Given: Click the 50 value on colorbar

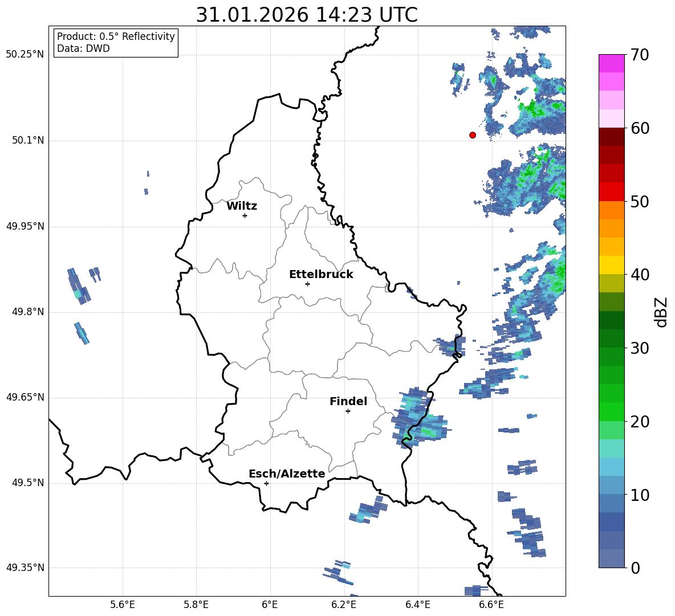Looking at the screenshot, I should pos(639,201).
